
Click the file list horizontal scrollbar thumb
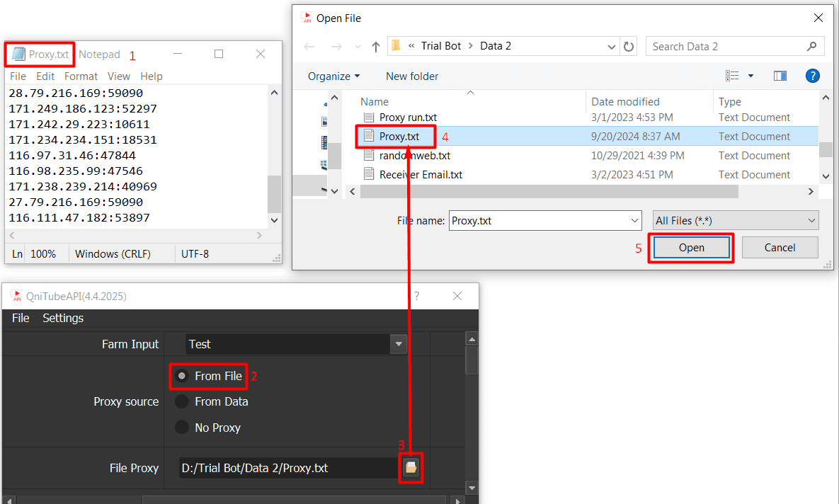point(549,191)
